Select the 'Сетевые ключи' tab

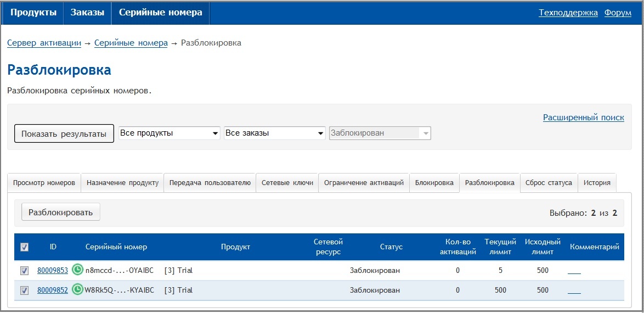pyautogui.click(x=287, y=183)
